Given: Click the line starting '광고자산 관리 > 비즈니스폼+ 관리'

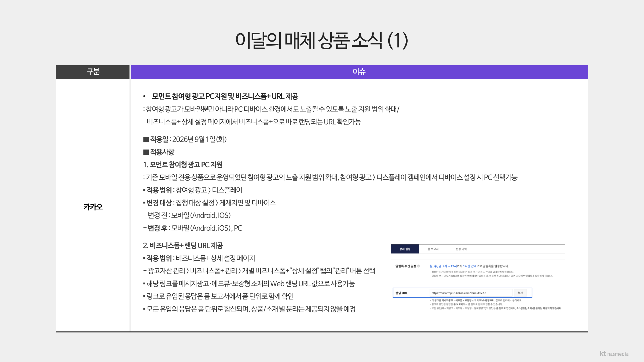Looking at the screenshot, I should [259, 271].
